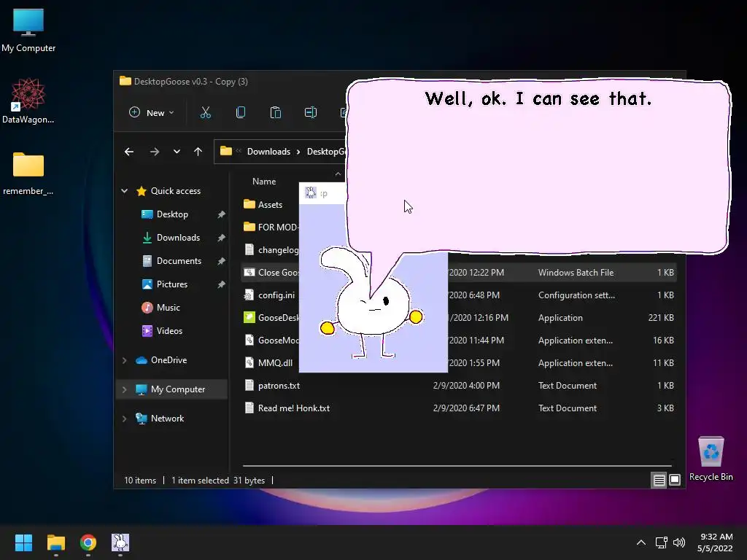
Task: Sort files by the Name column
Action: tap(264, 182)
